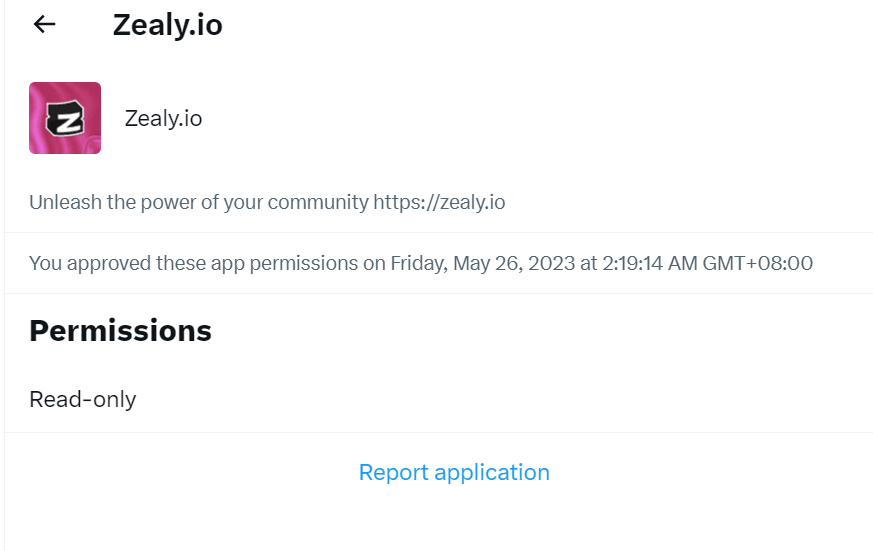This screenshot has width=873, height=551.
Task: Select the Read-only permission entry
Action: 82,399
